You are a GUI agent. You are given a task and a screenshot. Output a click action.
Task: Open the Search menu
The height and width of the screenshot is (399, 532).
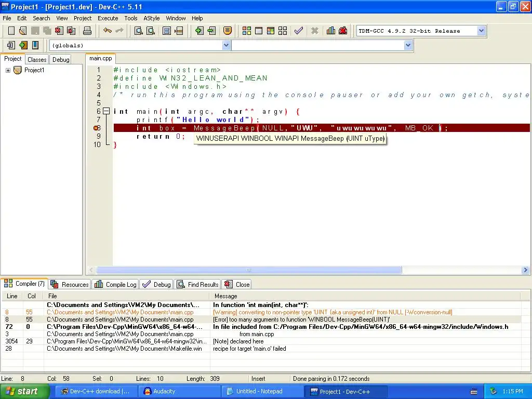[x=42, y=18]
